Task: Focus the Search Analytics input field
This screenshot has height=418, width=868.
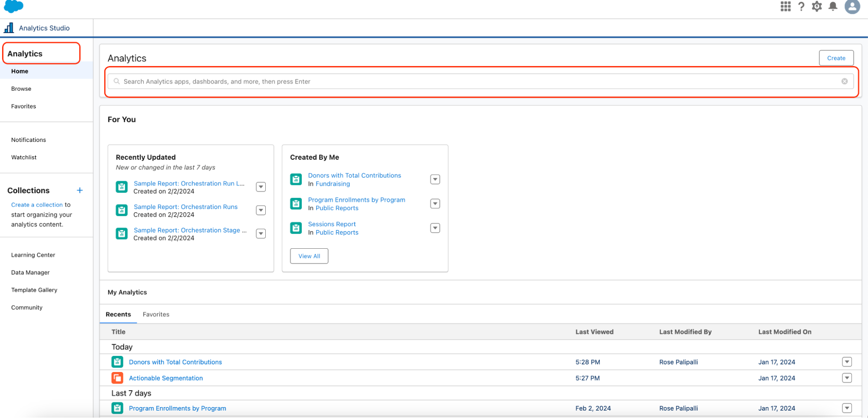Action: (x=478, y=81)
